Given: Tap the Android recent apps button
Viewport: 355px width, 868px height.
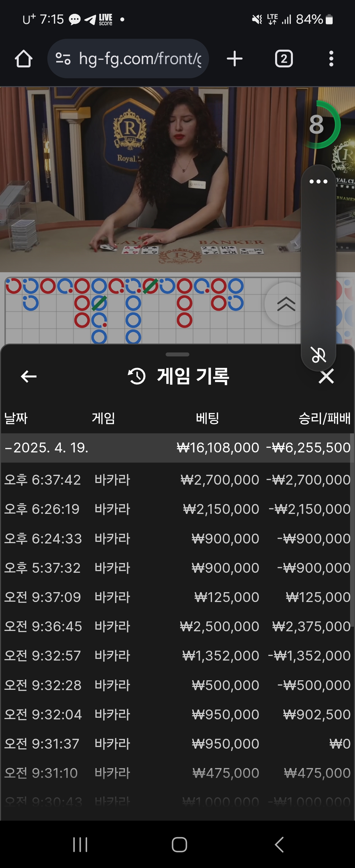Looking at the screenshot, I should pos(80,845).
